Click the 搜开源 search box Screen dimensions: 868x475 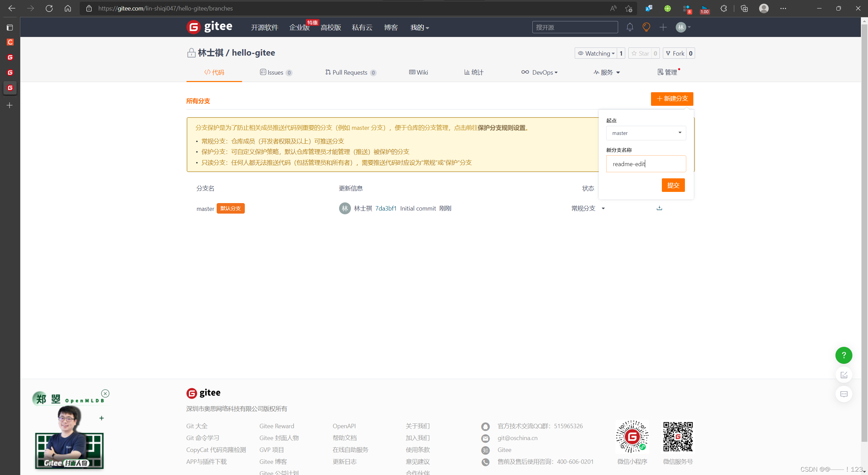click(575, 27)
